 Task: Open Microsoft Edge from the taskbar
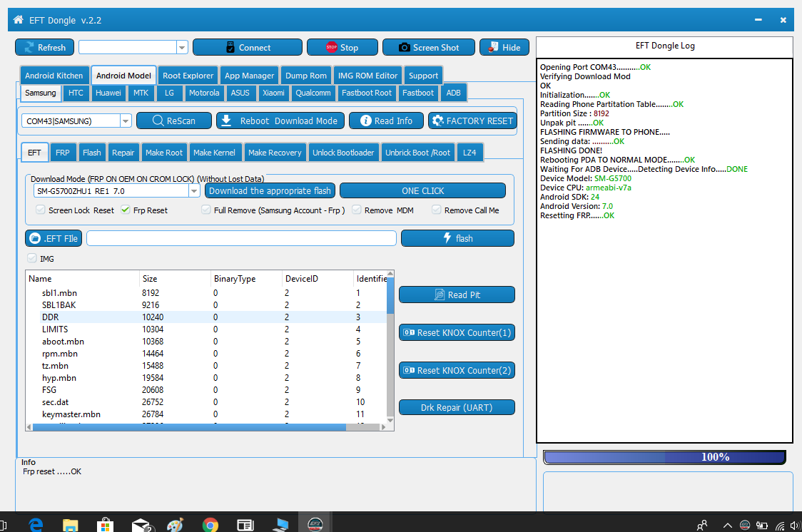(36, 525)
